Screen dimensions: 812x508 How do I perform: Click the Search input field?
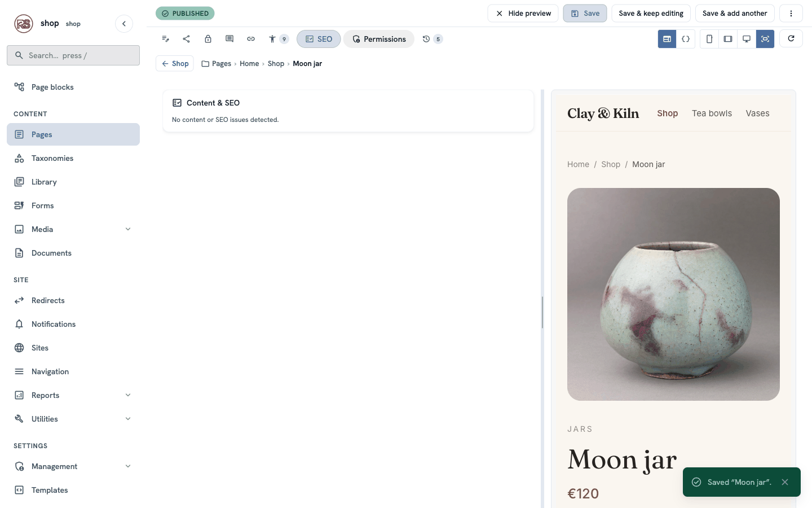point(73,55)
